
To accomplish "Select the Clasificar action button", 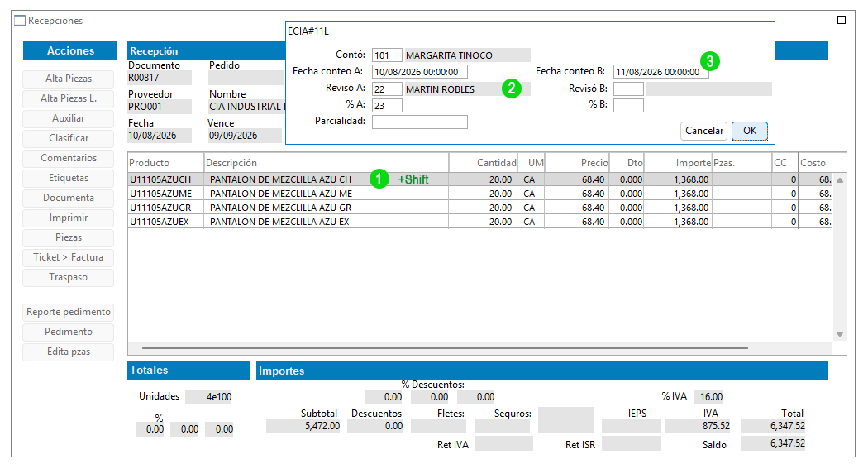I will coord(68,138).
